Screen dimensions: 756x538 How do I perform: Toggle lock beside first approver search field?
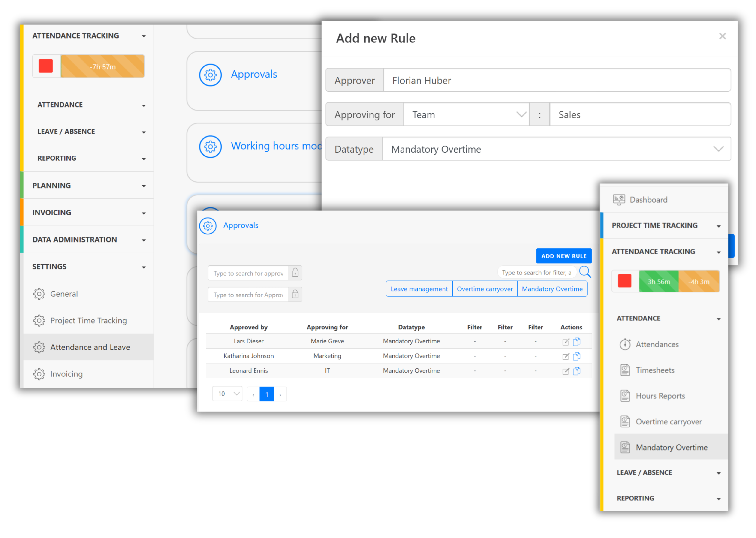point(295,273)
